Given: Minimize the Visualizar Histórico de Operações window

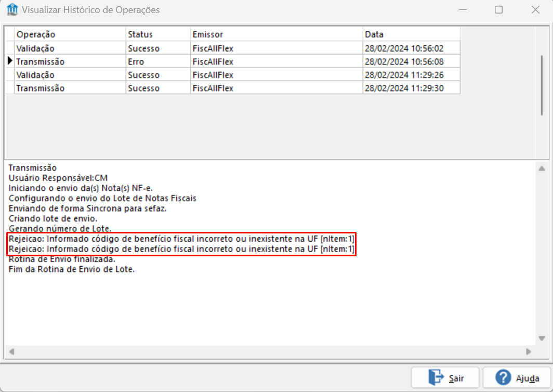Looking at the screenshot, I should click(x=463, y=9).
